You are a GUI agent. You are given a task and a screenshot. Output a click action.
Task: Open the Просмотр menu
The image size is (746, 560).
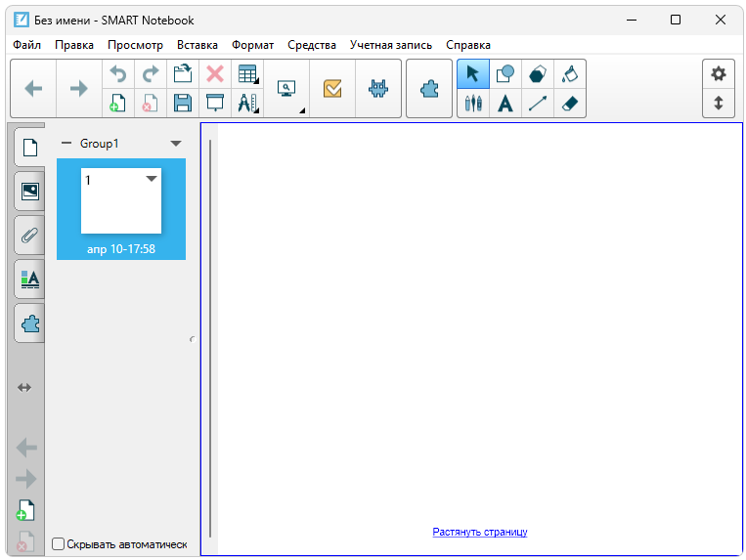coord(135,45)
